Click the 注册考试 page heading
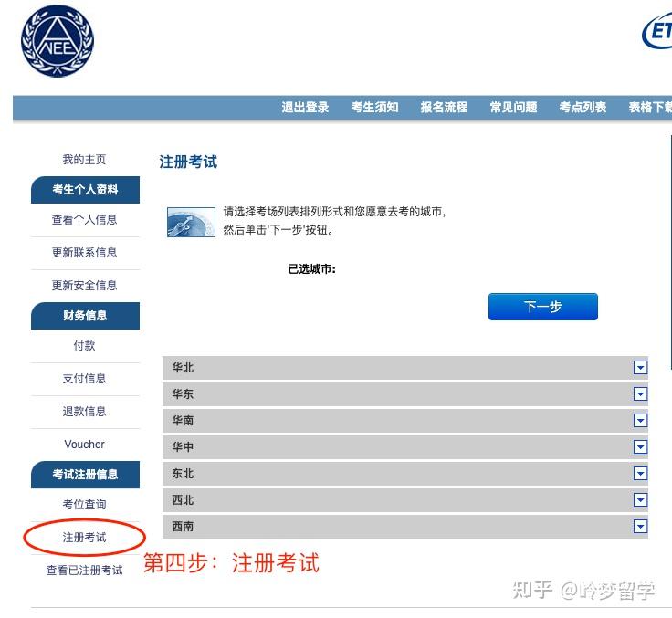This screenshot has width=672, height=618. pyautogui.click(x=188, y=162)
